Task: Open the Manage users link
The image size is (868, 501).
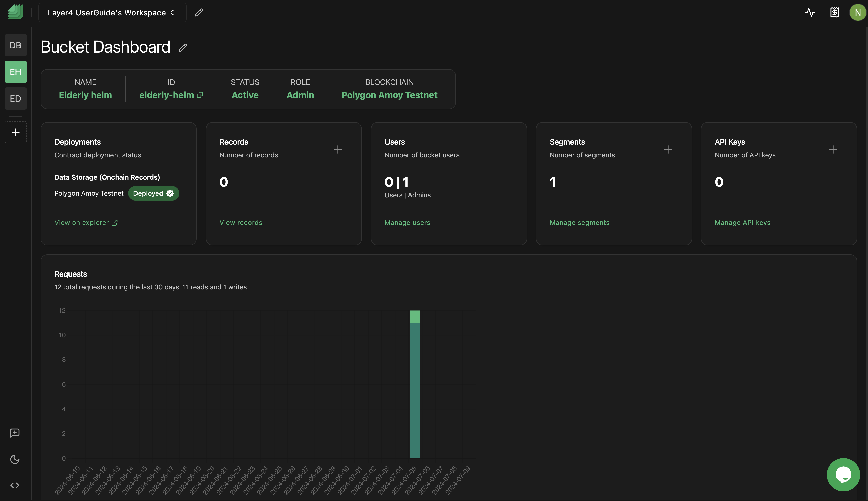Action: pos(407,223)
